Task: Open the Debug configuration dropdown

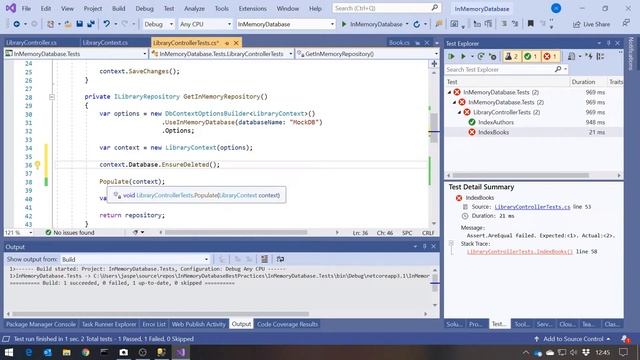Action: tap(158, 24)
